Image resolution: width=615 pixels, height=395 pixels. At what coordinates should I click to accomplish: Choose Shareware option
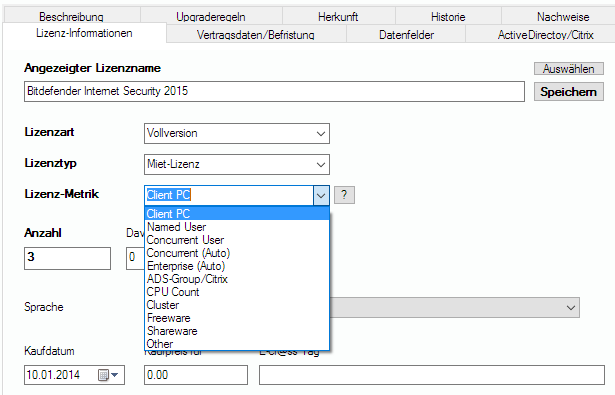237,331
